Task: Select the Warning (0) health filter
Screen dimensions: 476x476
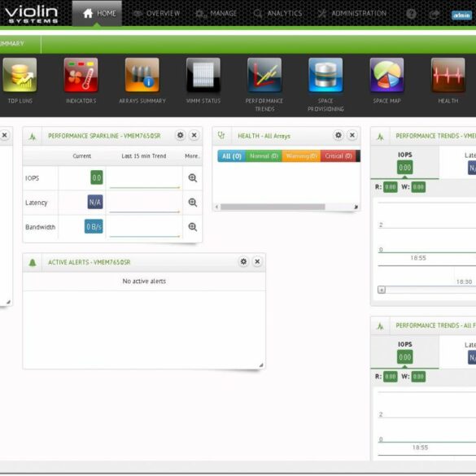Action: pos(301,156)
